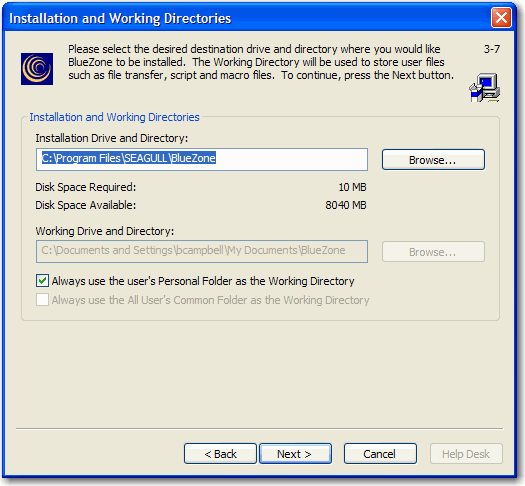The height and width of the screenshot is (486, 525).
Task: Cancel the BlueZone installation
Action: click(380, 454)
